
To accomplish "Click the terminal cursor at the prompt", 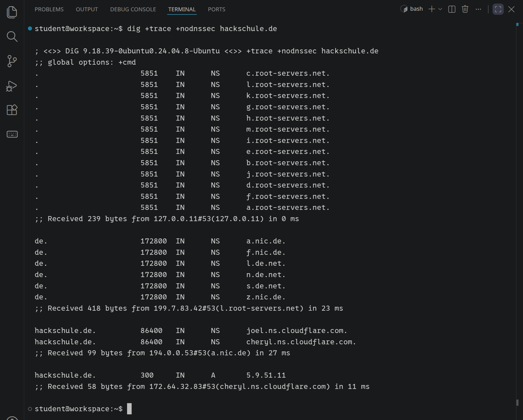I will pyautogui.click(x=129, y=409).
